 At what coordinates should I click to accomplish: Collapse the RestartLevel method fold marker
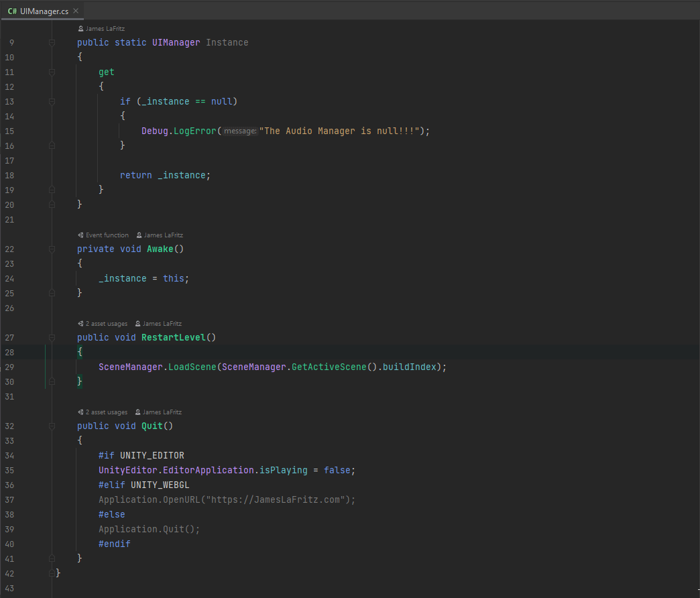[52, 337]
